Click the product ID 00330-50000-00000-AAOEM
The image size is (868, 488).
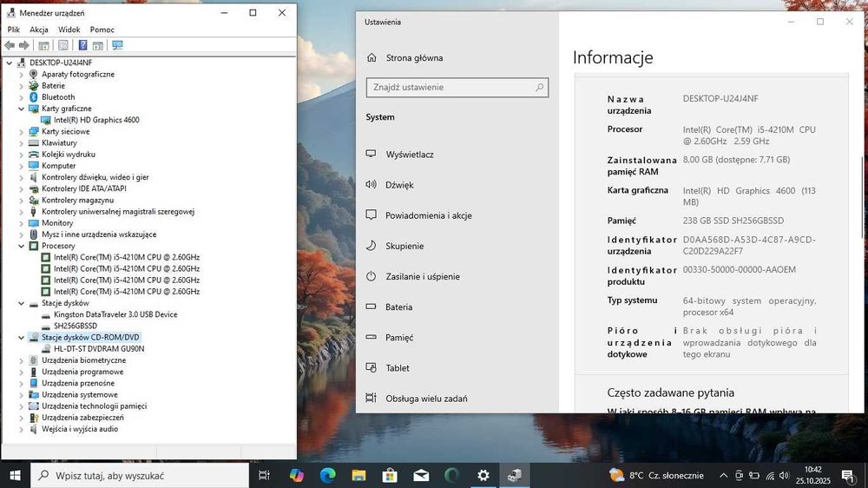(739, 270)
